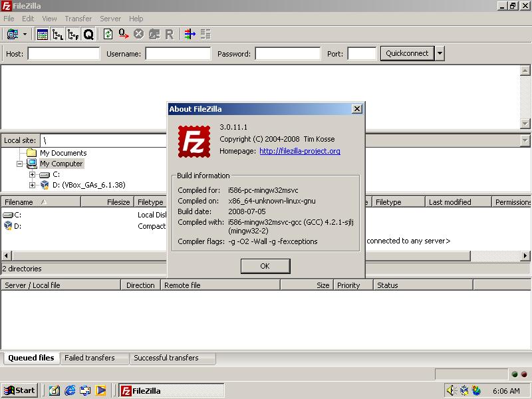The width and height of the screenshot is (532, 399).
Task: Focus the Username input field
Action: click(x=178, y=54)
